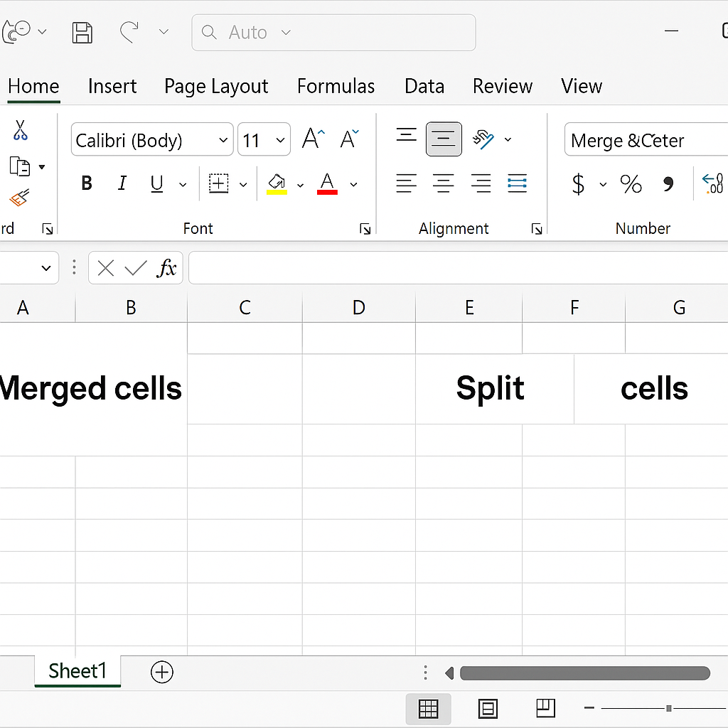Minimize the Excel window

tap(671, 31)
